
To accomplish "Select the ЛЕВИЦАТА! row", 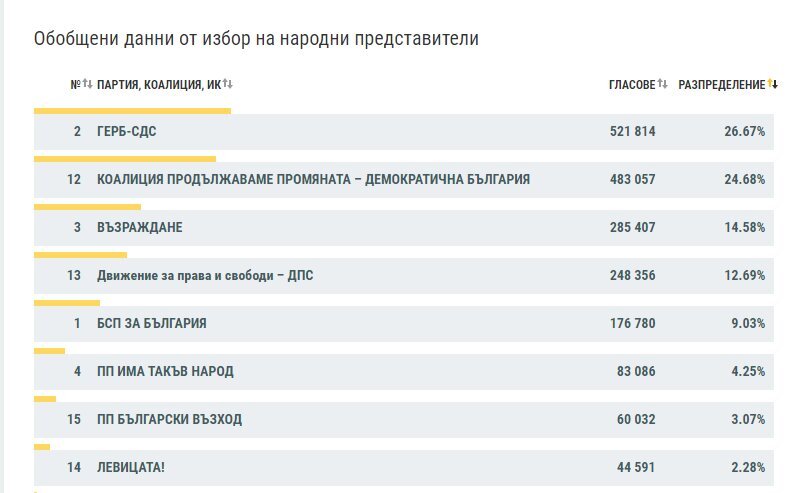I will [404, 468].
